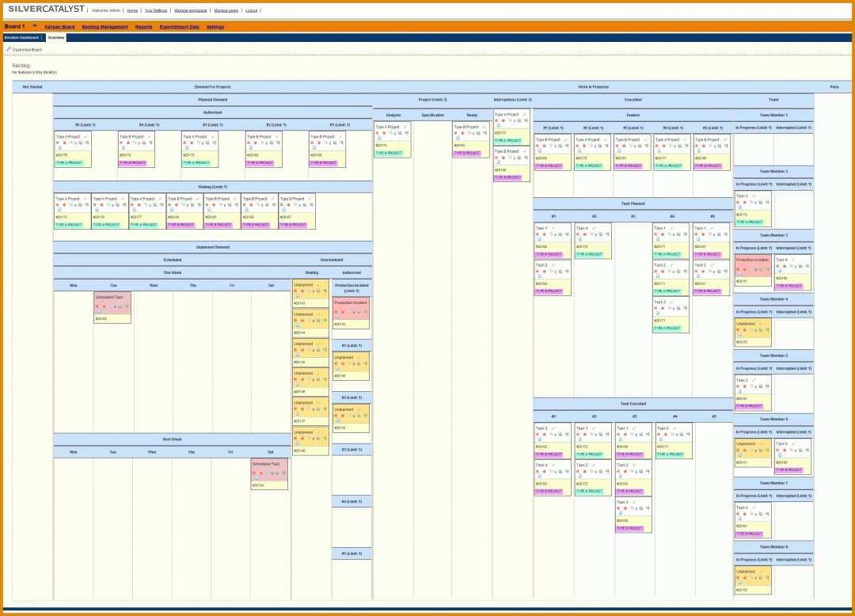Image resolution: width=855 pixels, height=616 pixels.
Task: Switch to the Overview tab
Action: click(x=55, y=38)
